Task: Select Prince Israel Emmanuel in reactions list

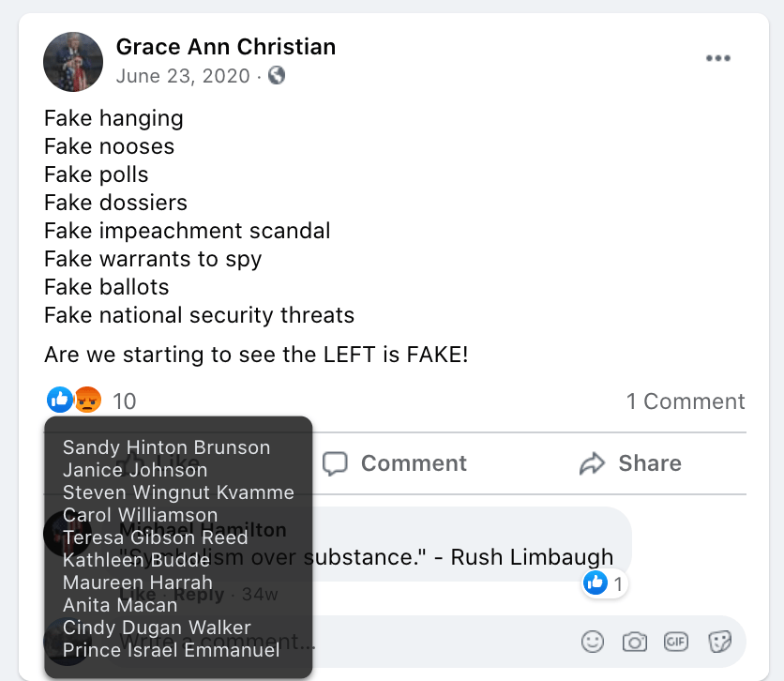Action: (x=171, y=650)
